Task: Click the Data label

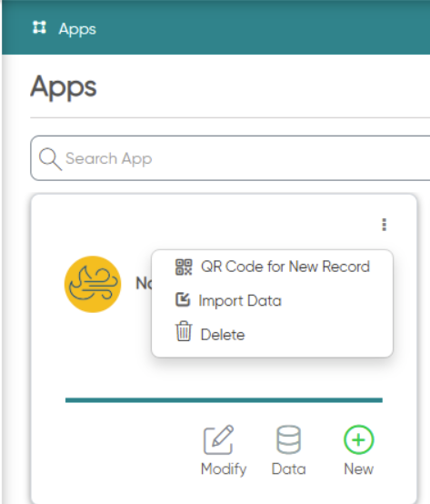Action: pos(289,469)
